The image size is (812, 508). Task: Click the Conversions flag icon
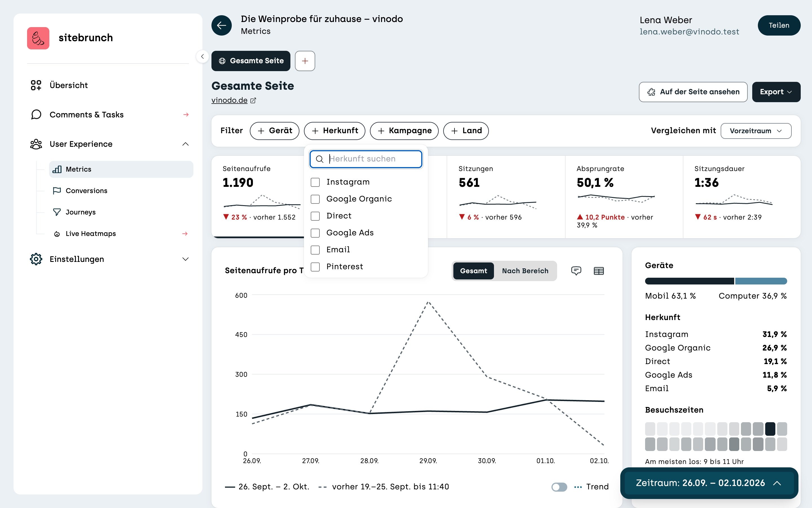(57, 190)
